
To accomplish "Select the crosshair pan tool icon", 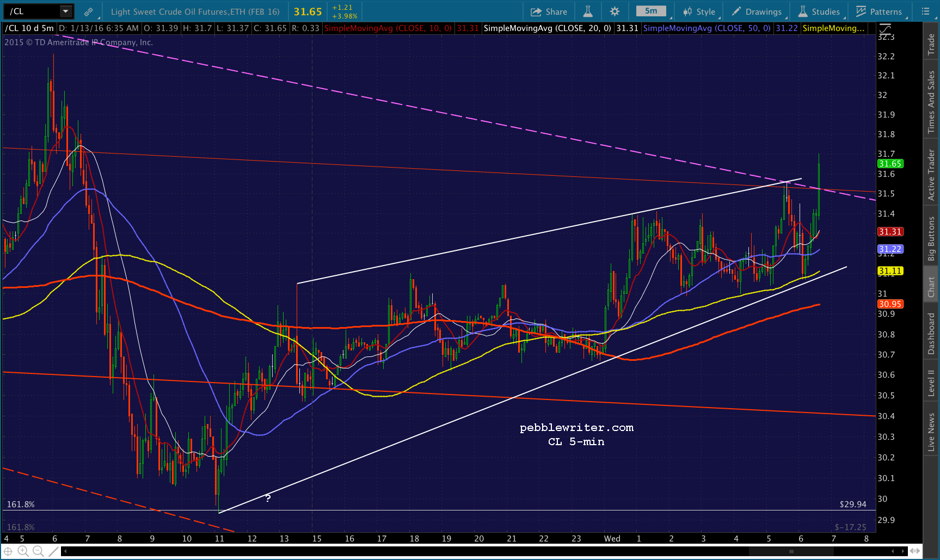I will tap(8, 551).
